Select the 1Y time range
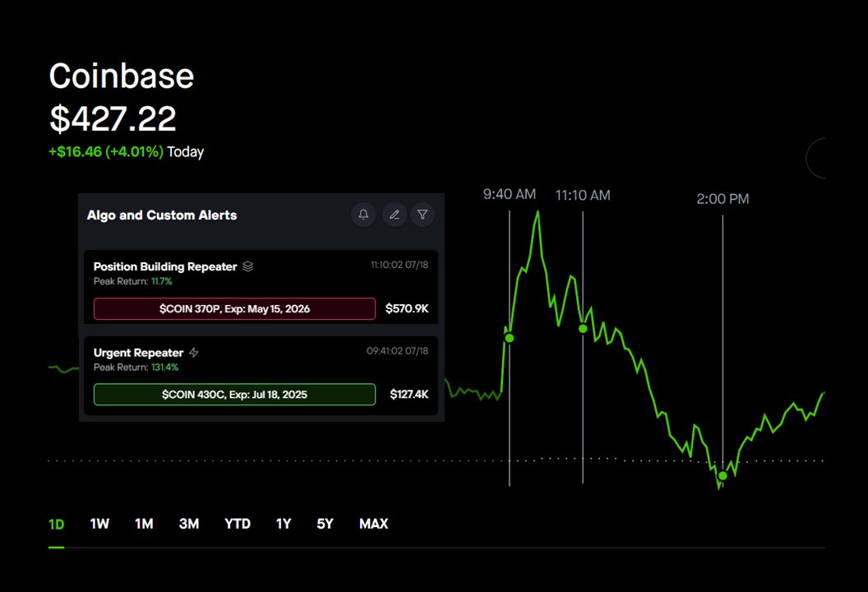 pos(284,524)
